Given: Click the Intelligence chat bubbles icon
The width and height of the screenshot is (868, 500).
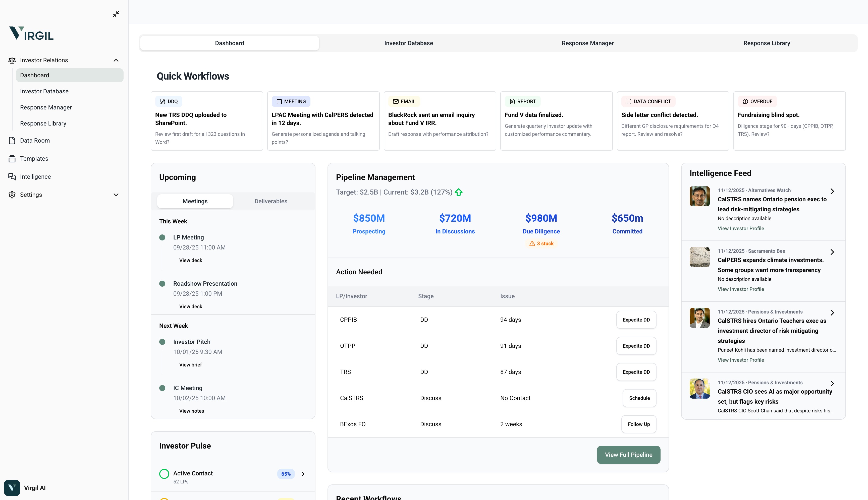Looking at the screenshot, I should pos(12,176).
